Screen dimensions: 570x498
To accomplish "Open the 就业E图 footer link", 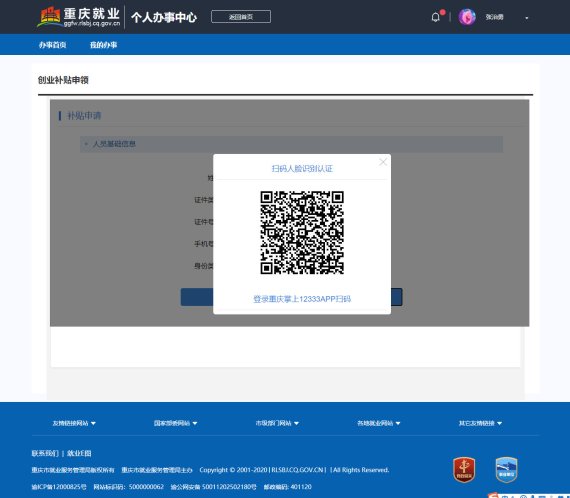I will coord(79,453).
